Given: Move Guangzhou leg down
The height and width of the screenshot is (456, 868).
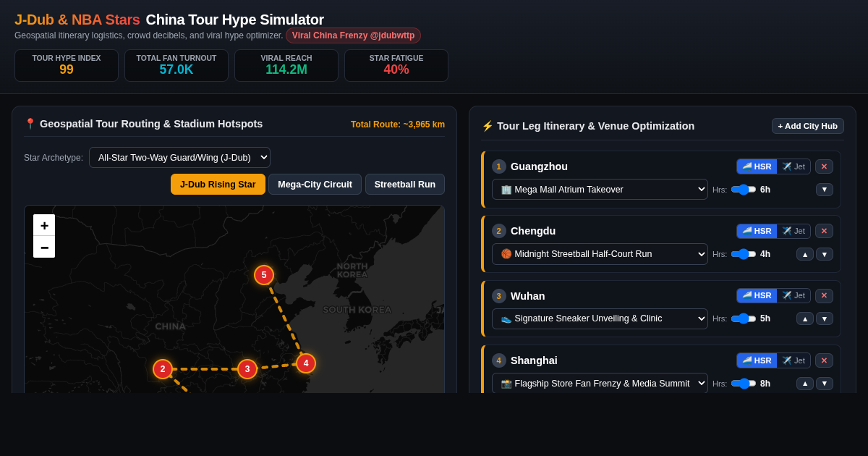Looking at the screenshot, I should [x=825, y=190].
